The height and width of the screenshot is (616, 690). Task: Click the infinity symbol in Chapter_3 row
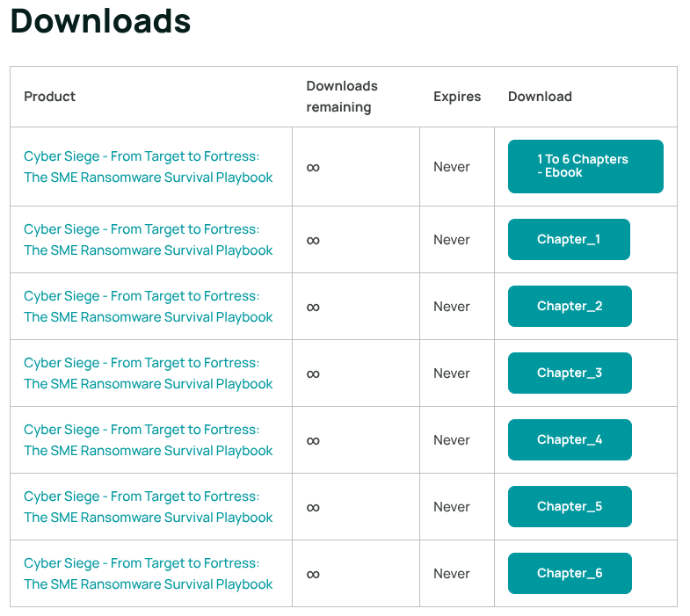tap(313, 374)
